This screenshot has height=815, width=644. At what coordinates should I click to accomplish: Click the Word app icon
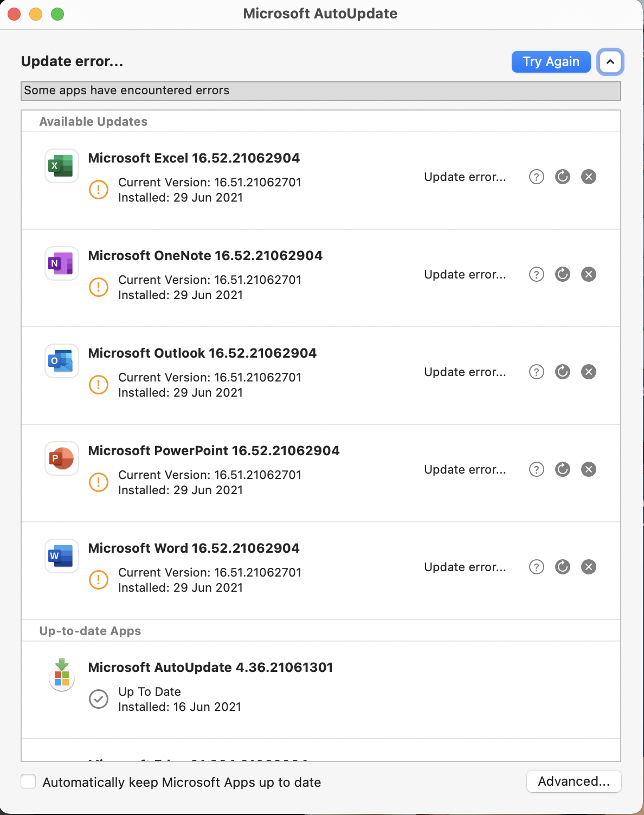[x=61, y=556]
